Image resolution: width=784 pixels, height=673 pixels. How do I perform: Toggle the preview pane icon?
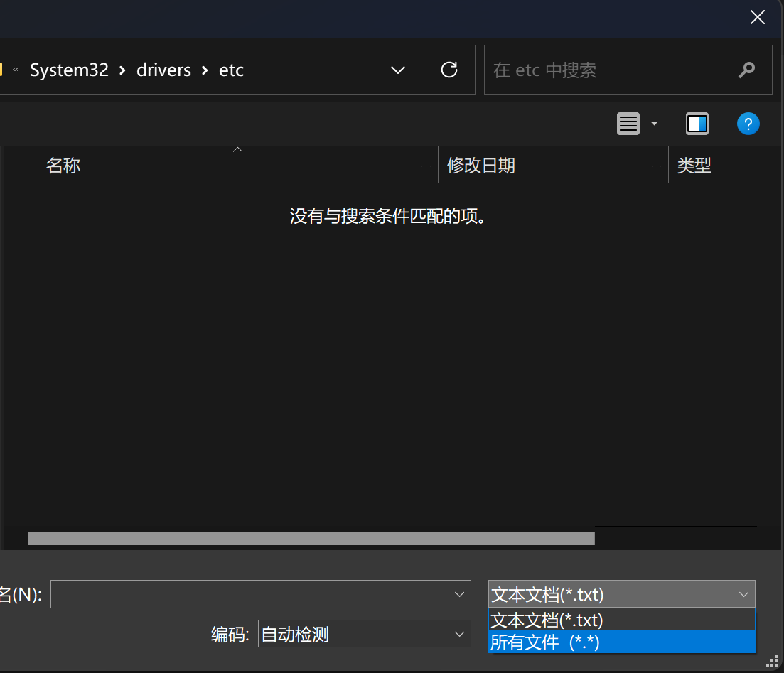[x=697, y=124]
